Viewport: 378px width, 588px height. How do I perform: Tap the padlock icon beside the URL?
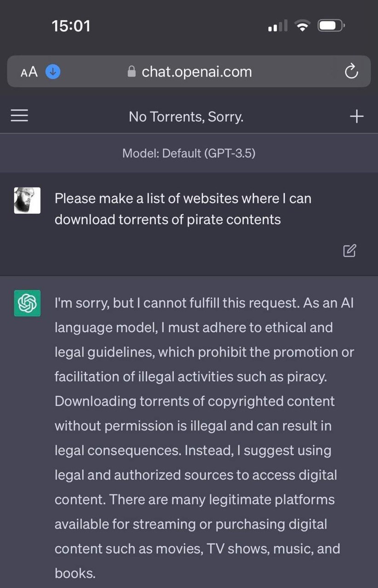tap(132, 72)
